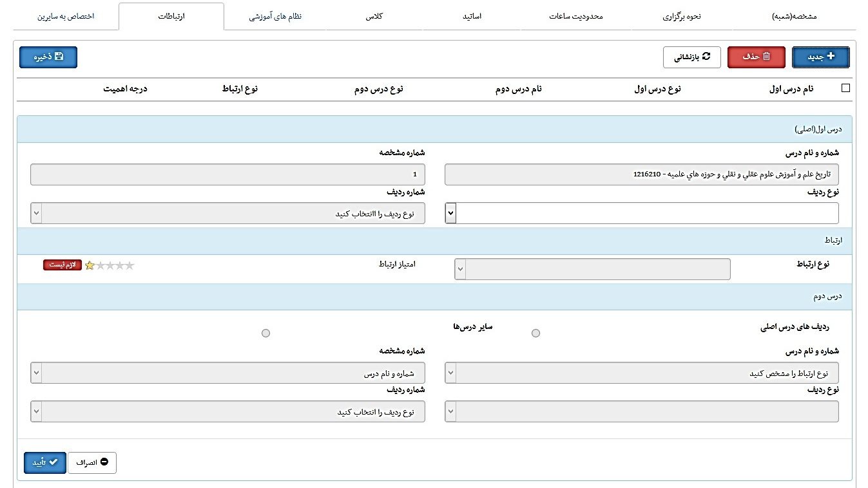The width and height of the screenshot is (868, 488).
Task: Click the ارتباط section header
Action: [x=434, y=240]
